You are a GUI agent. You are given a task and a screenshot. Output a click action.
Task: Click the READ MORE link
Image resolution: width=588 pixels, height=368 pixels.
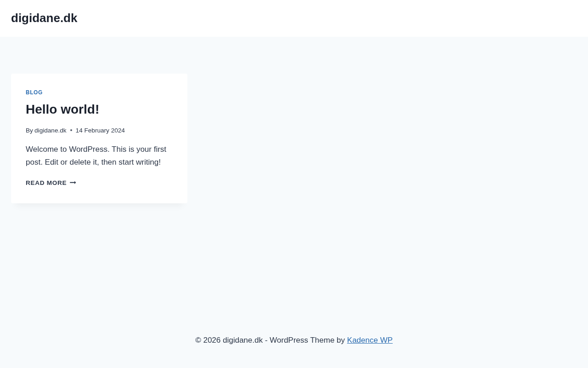pyautogui.click(x=51, y=183)
